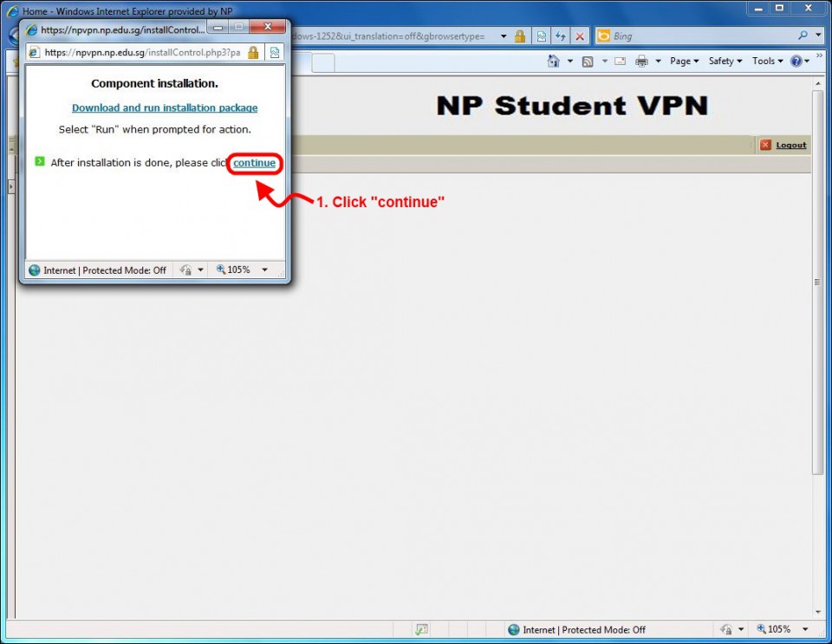Minimize the popup installControl window
The image size is (832, 644).
pyautogui.click(x=218, y=27)
